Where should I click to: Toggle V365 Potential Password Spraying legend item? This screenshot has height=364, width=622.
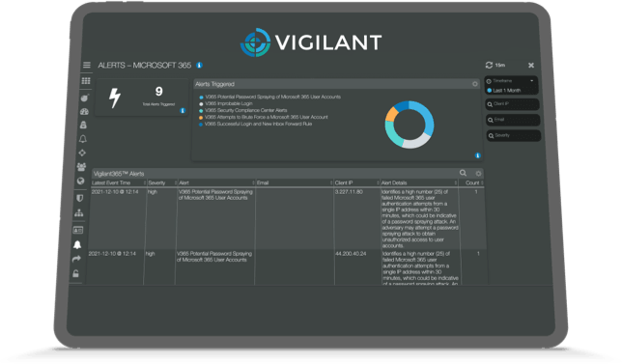click(269, 97)
